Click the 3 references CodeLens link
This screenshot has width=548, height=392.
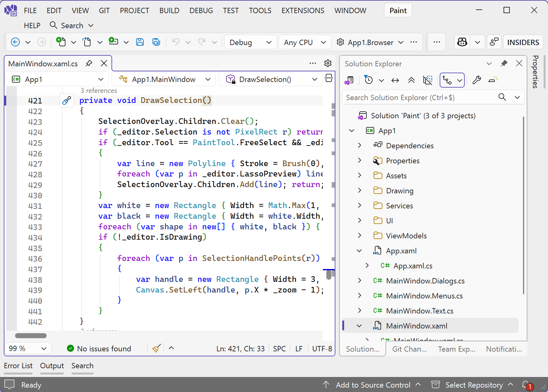point(99,90)
